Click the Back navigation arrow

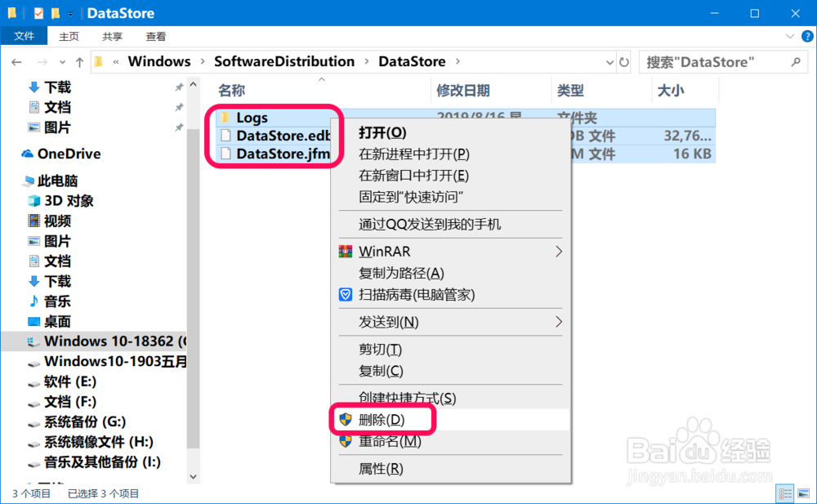16,63
